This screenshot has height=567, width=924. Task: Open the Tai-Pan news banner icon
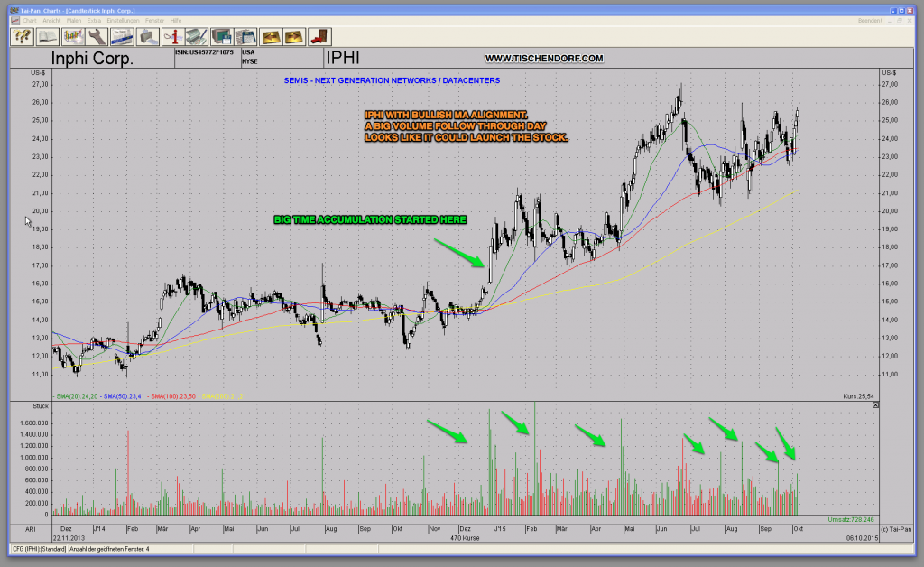point(124,36)
